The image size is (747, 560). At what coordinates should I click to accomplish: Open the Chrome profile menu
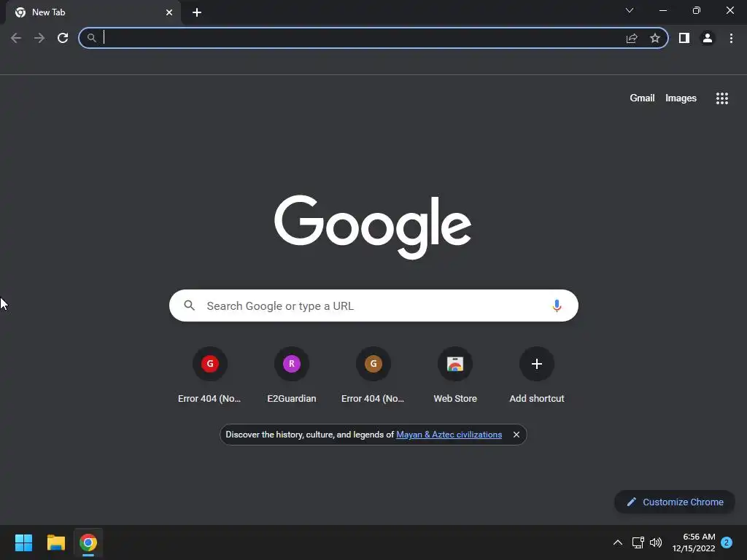pos(708,38)
